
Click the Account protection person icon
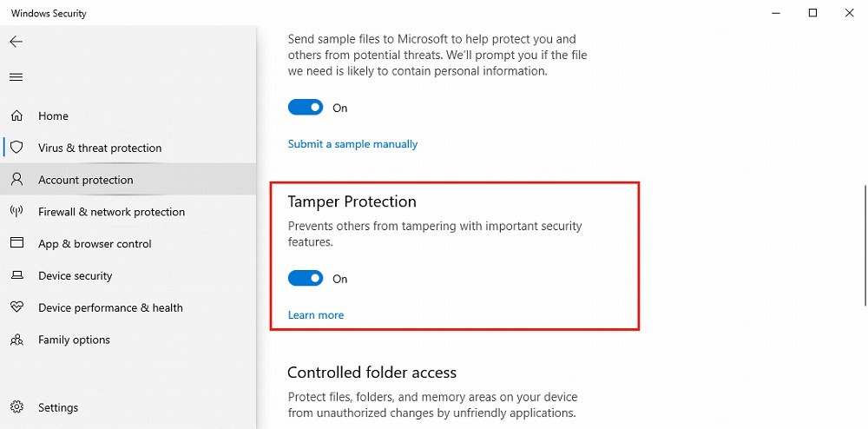click(16, 180)
